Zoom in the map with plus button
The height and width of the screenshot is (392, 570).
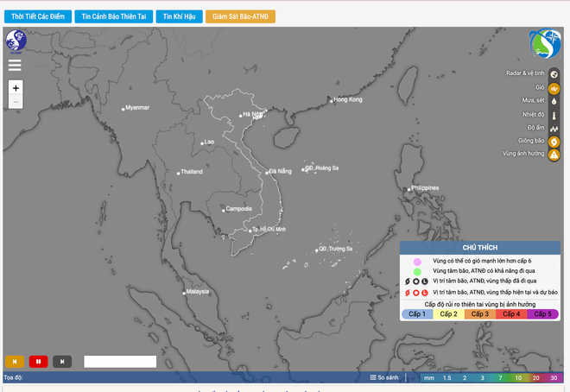(x=16, y=87)
